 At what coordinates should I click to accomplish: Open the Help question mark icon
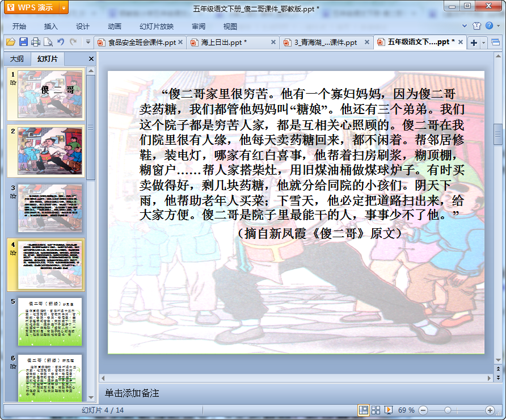click(x=489, y=26)
